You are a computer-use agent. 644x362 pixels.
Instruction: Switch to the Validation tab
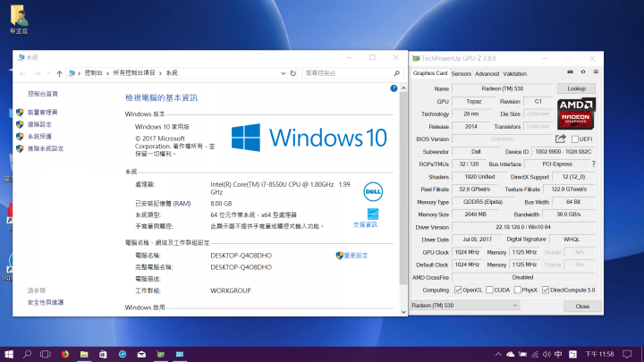(x=514, y=73)
